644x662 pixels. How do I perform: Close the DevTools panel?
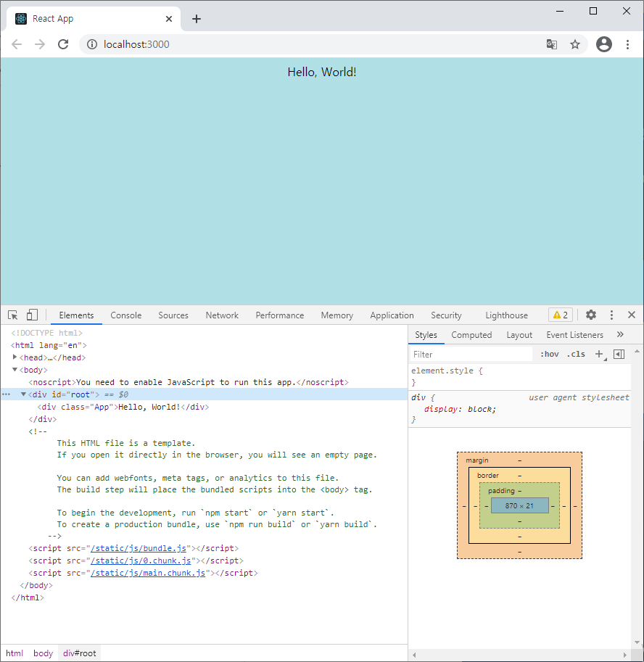(x=632, y=315)
